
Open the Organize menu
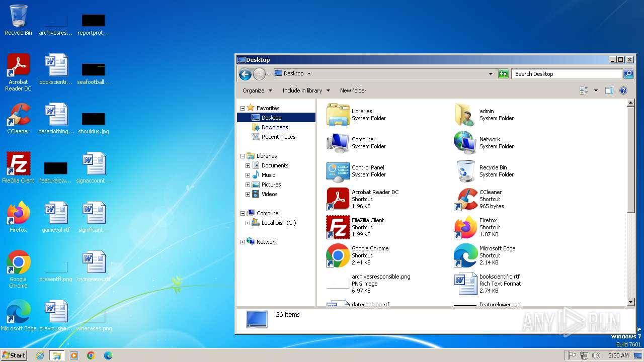(x=257, y=90)
